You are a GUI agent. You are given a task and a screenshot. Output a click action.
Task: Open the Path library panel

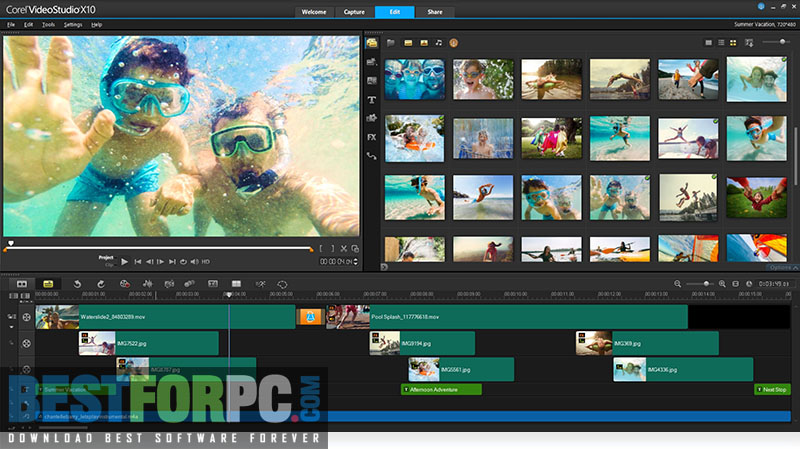pos(372,156)
